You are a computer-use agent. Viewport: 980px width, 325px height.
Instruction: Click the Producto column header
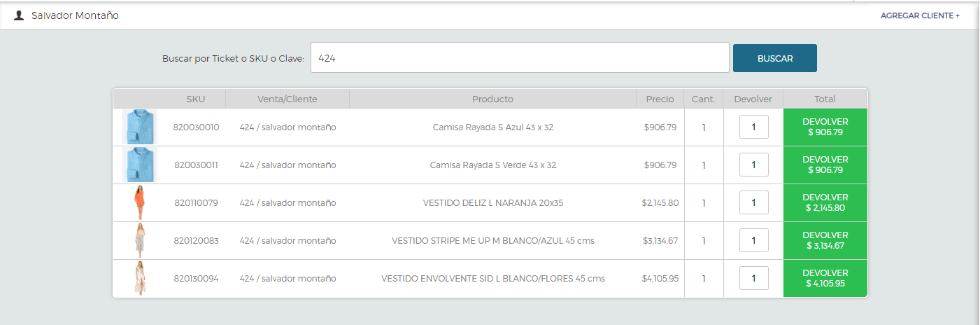[x=492, y=99]
